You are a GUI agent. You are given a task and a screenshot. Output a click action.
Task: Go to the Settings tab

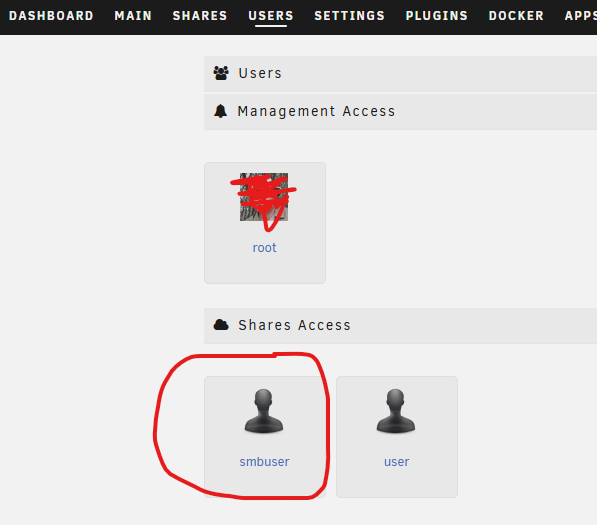(349, 16)
